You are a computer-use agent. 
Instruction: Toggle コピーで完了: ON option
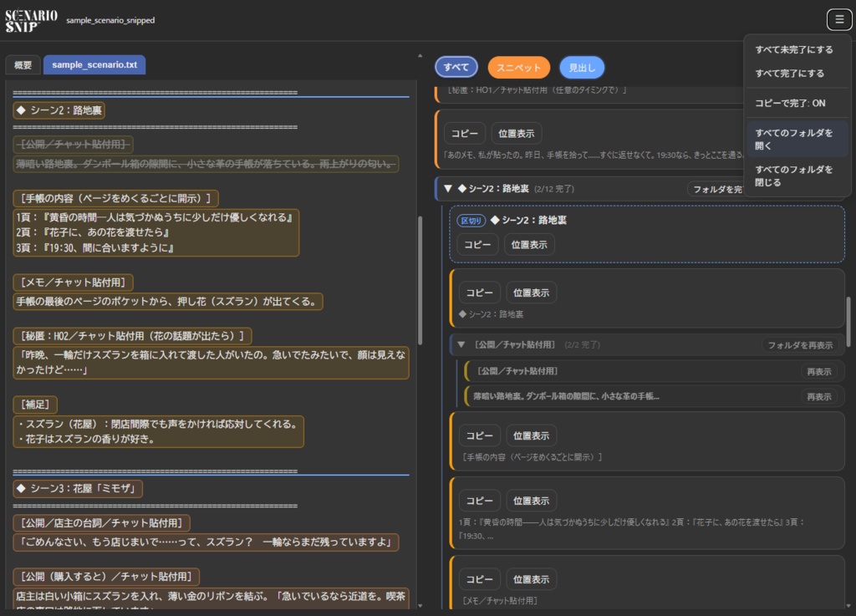tap(790, 103)
